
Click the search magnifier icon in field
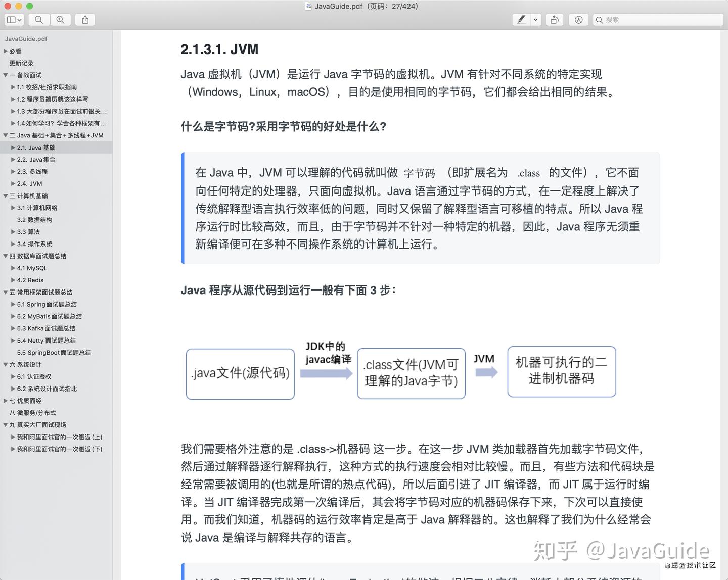coord(599,20)
